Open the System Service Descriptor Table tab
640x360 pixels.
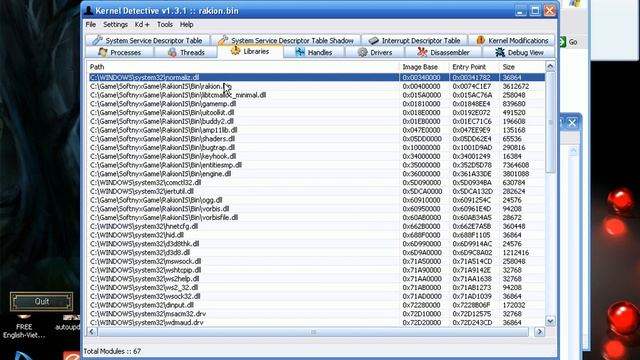[x=147, y=40]
